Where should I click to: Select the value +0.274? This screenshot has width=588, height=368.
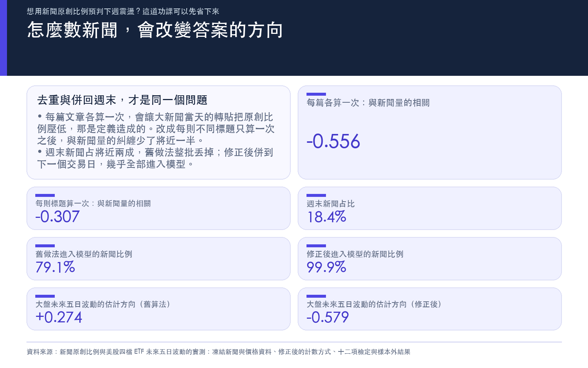click(x=59, y=317)
